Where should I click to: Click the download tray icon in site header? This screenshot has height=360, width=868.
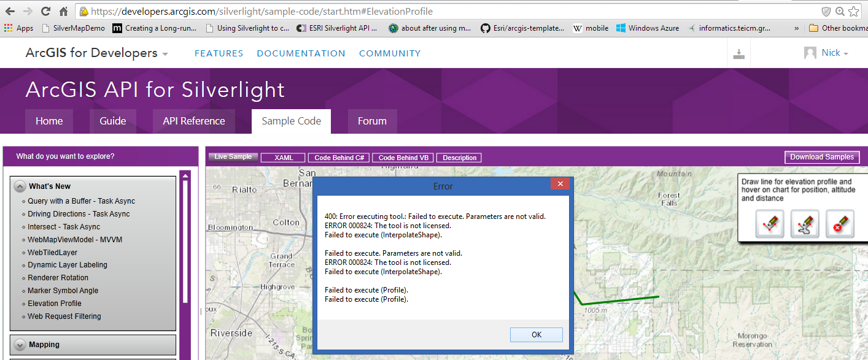coord(738,54)
